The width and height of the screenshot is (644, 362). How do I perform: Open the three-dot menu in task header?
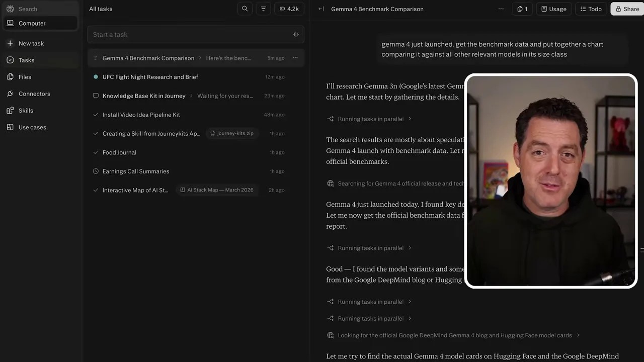pyautogui.click(x=501, y=9)
